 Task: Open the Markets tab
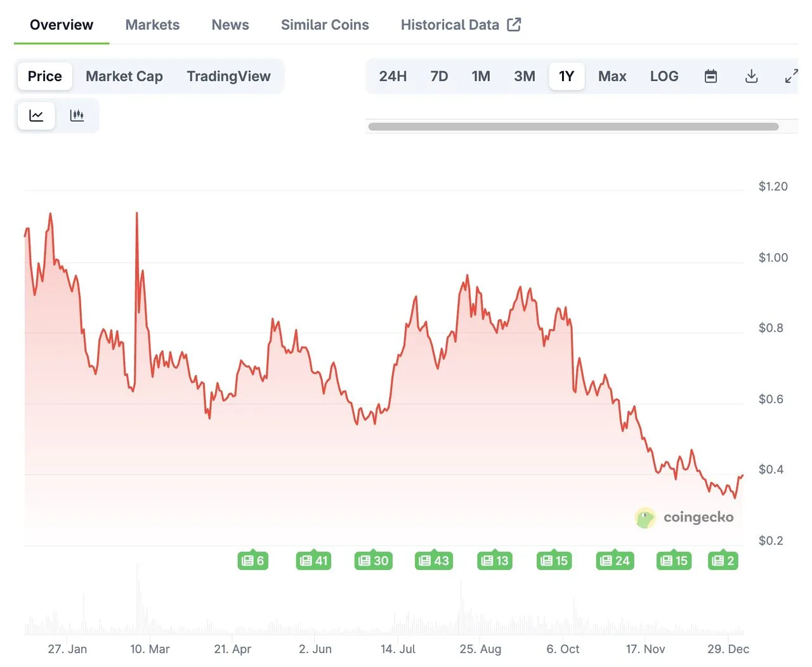point(152,25)
